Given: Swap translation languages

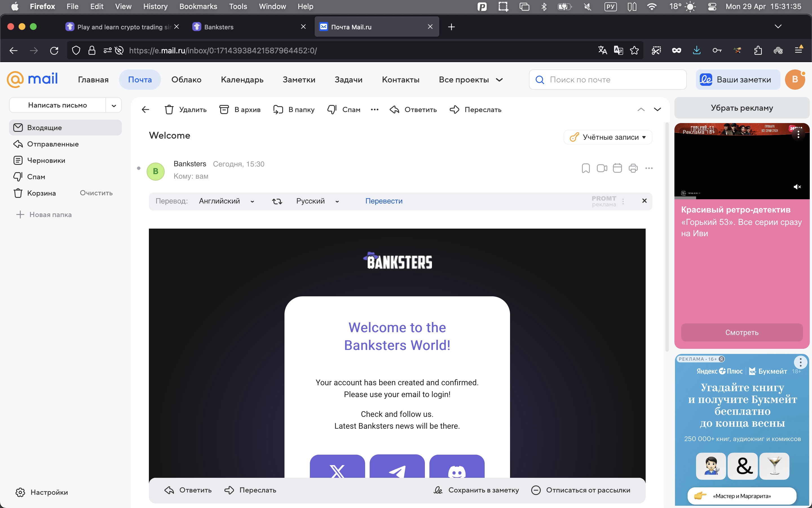Looking at the screenshot, I should click(x=277, y=201).
